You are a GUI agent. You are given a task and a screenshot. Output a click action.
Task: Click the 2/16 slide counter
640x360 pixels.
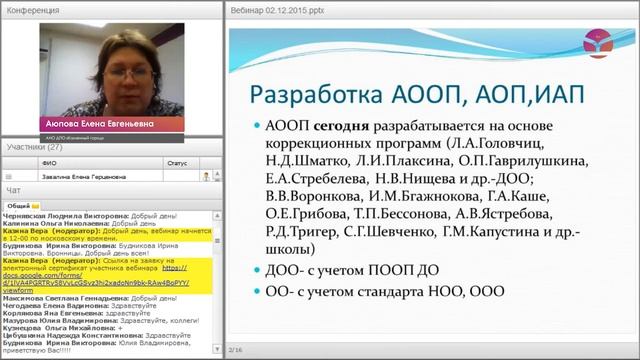236,350
